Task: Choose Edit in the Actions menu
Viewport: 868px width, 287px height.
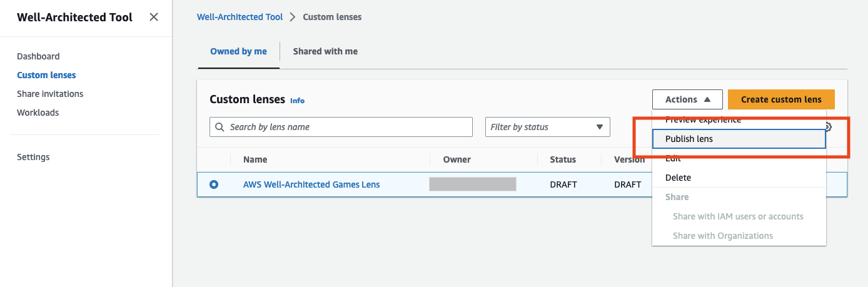Action: click(x=739, y=158)
